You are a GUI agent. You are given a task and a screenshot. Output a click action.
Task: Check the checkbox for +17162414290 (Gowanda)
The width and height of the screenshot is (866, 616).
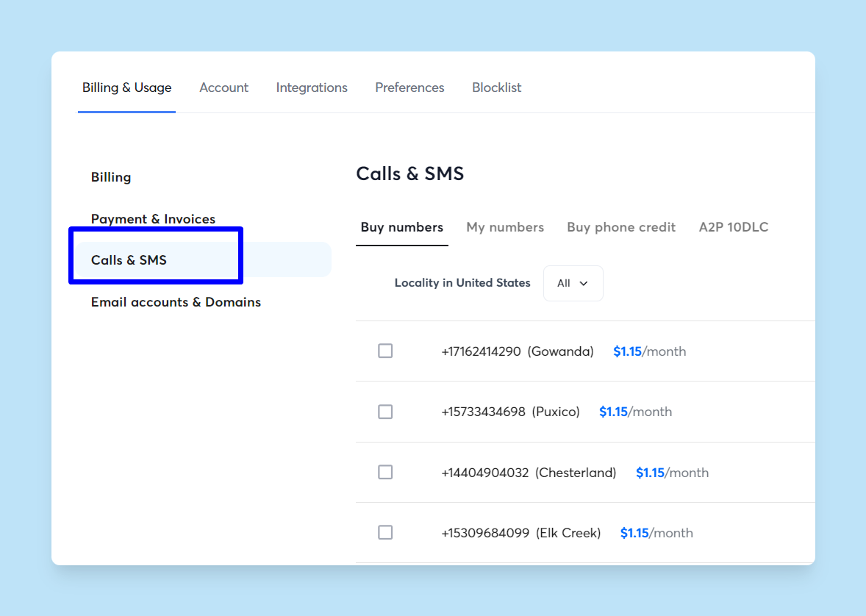[385, 351]
